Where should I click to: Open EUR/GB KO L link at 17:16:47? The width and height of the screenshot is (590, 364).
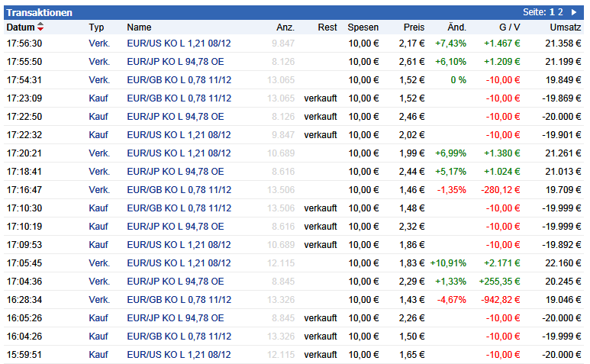coord(179,190)
